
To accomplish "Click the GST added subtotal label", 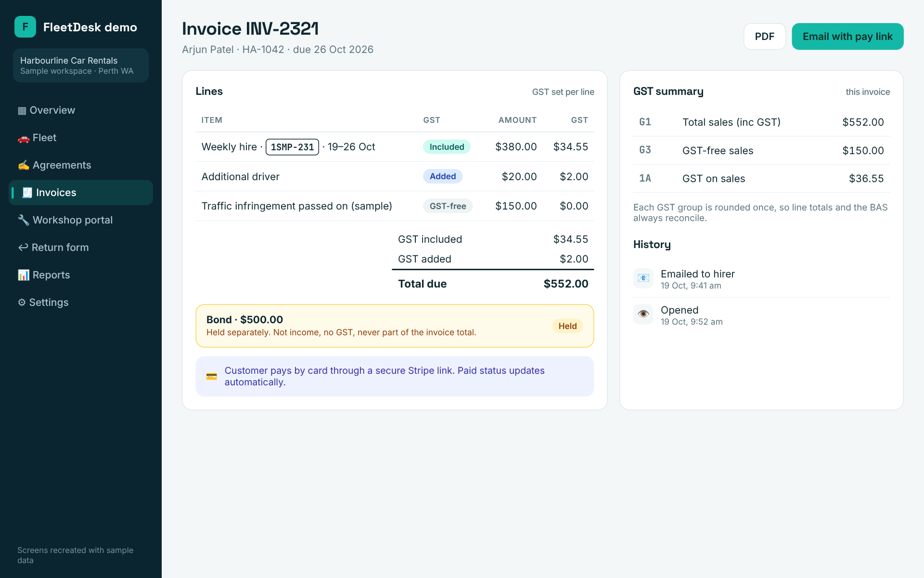I will (x=424, y=259).
